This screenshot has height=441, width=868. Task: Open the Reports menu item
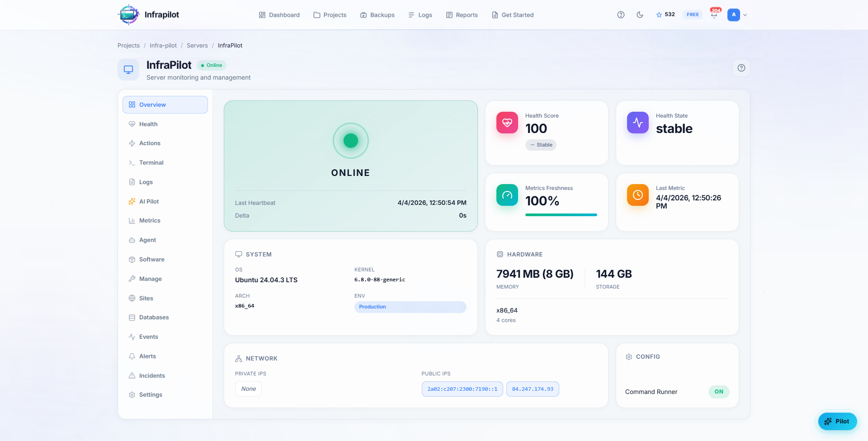462,14
